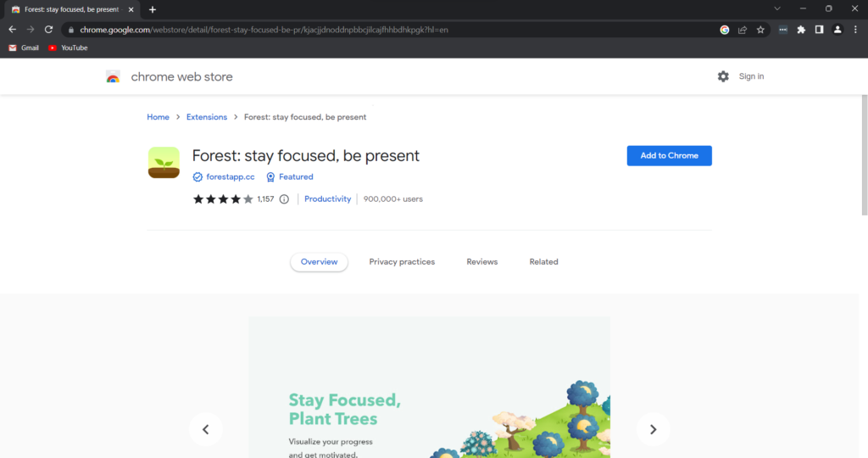Open Gmail bookmark
The width and height of the screenshot is (868, 458).
click(24, 47)
